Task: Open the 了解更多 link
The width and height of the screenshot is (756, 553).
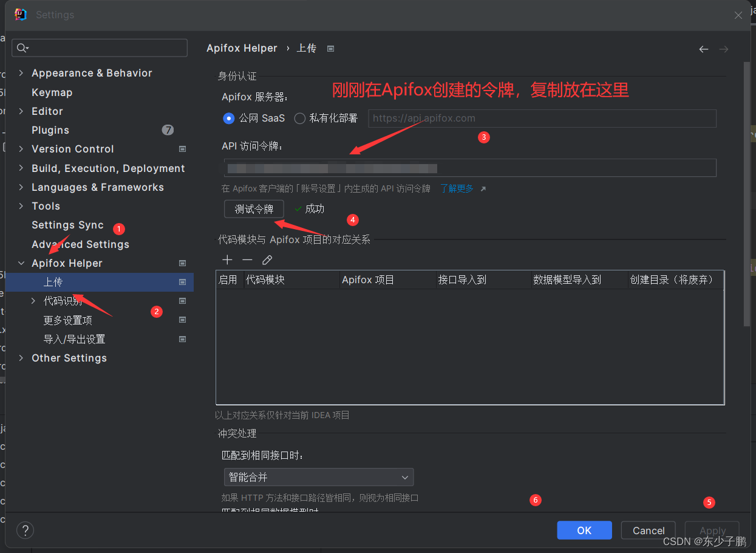Action: tap(457, 189)
